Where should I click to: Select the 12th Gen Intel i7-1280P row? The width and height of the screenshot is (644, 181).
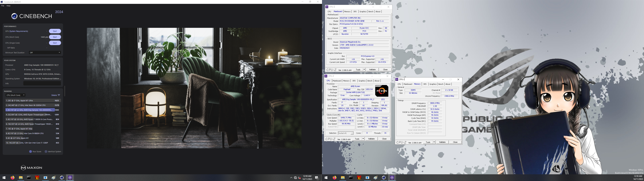[x=33, y=143]
